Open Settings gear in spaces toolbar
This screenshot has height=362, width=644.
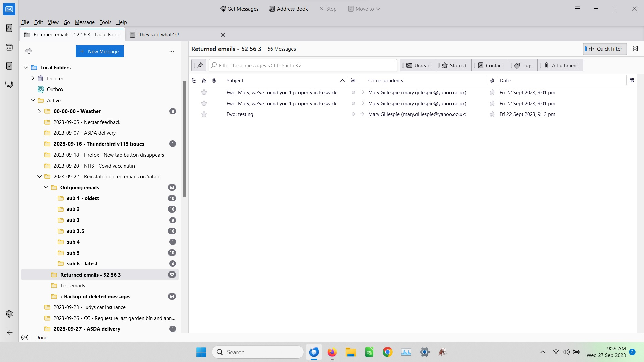click(x=9, y=314)
